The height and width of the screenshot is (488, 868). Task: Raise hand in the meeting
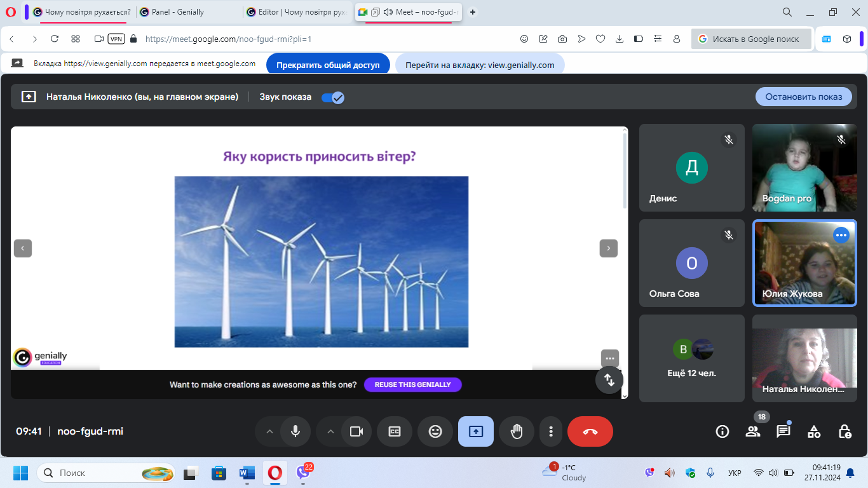517,431
